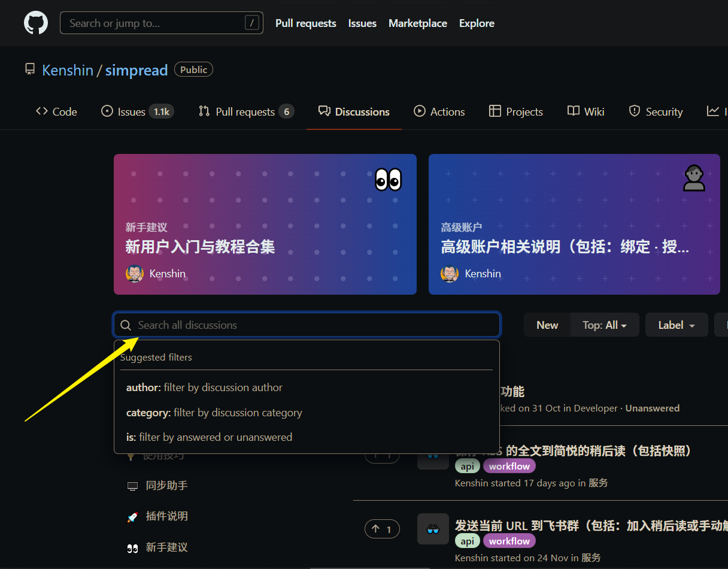The height and width of the screenshot is (569, 728).
Task: Click the workflow label under 稍后读 discussion
Action: click(509, 466)
